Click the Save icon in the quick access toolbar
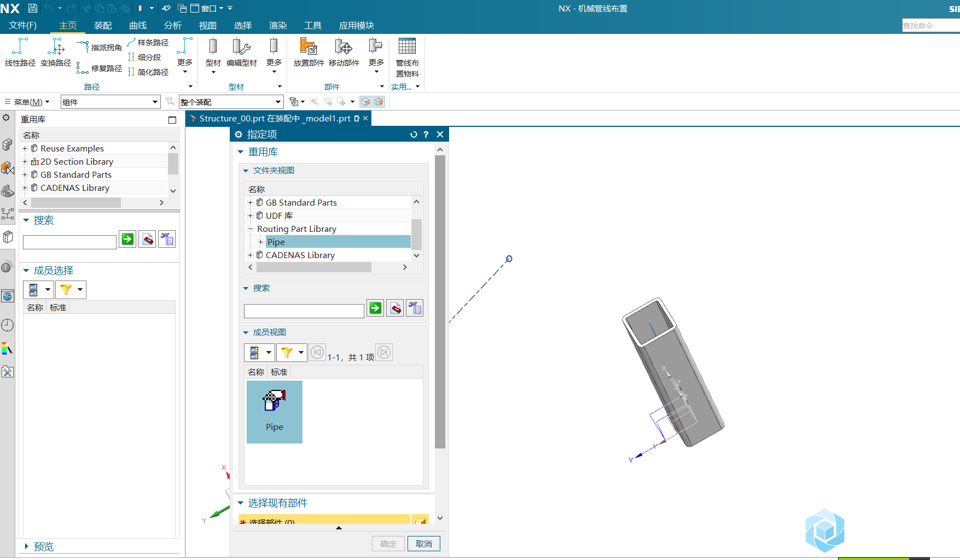This screenshot has width=960, height=560. pos(33,8)
